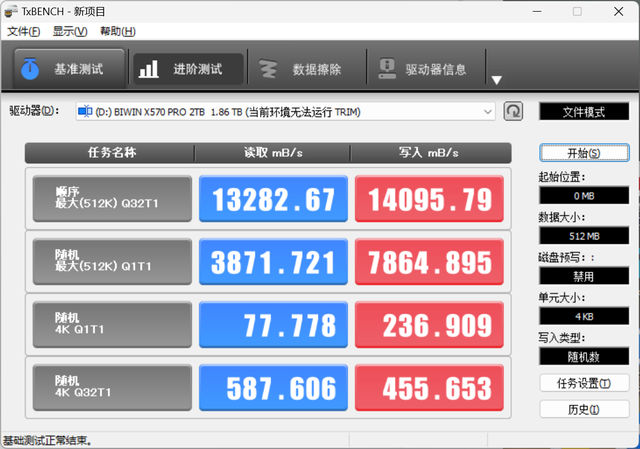Viewport: 640px width, 449px height.
Task: Open 历史(I) button
Action: (x=584, y=409)
